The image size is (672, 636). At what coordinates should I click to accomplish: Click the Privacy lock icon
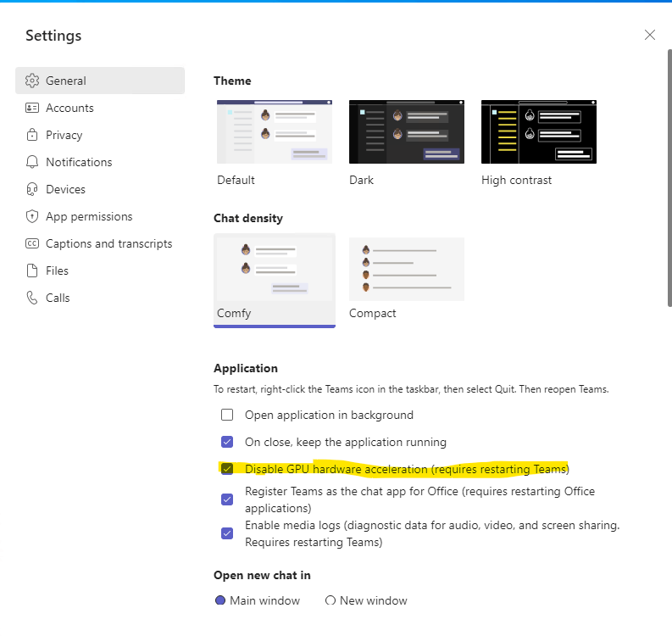coord(32,135)
